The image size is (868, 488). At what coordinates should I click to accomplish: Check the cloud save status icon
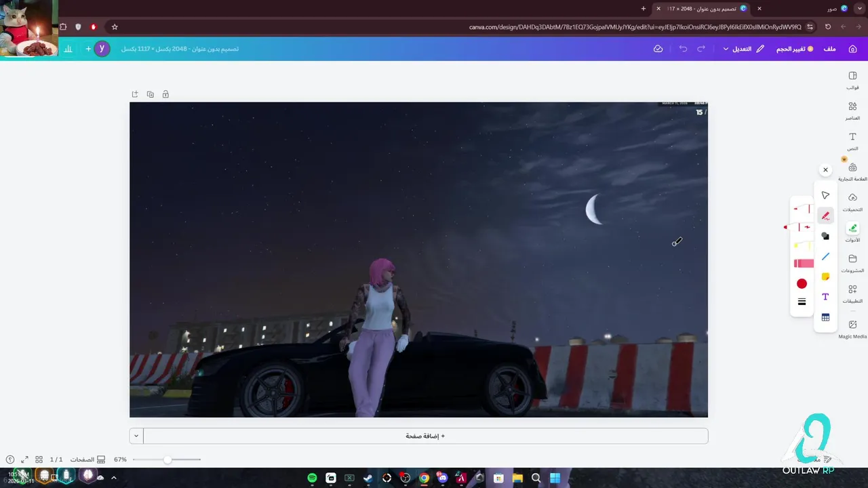[x=658, y=49]
